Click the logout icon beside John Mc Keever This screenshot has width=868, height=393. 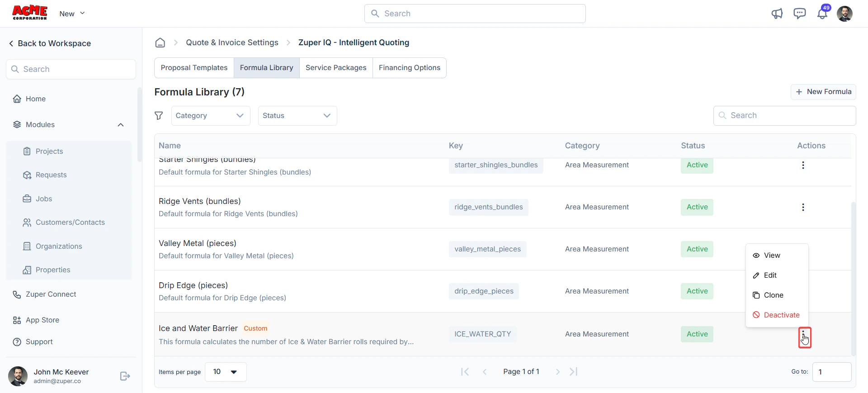coord(125,376)
